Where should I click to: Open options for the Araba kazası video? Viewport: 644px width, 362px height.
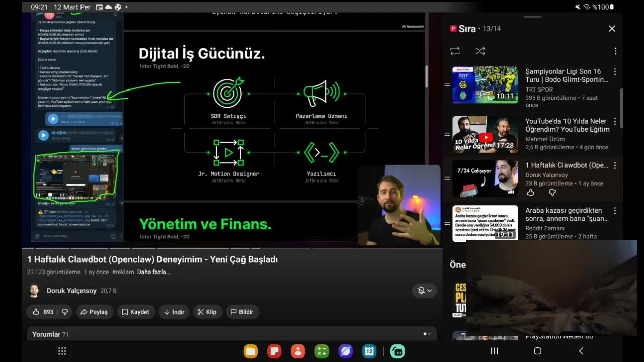point(615,211)
